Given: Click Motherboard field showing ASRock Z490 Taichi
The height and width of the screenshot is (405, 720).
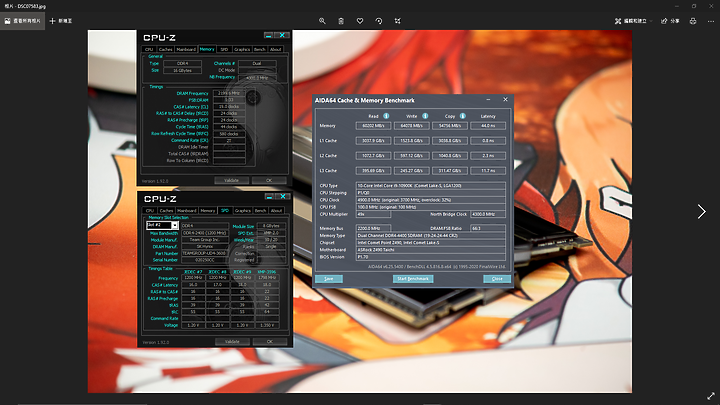Looking at the screenshot, I should [431, 250].
